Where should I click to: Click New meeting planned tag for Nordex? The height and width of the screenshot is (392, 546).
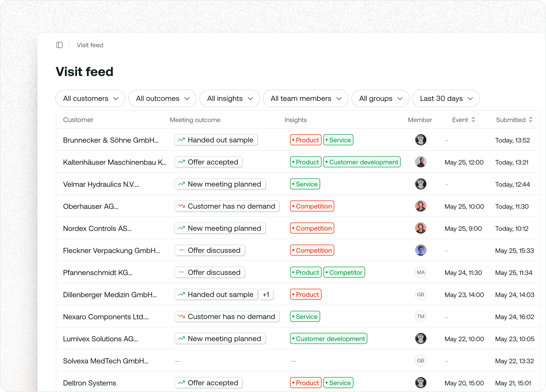click(x=220, y=228)
